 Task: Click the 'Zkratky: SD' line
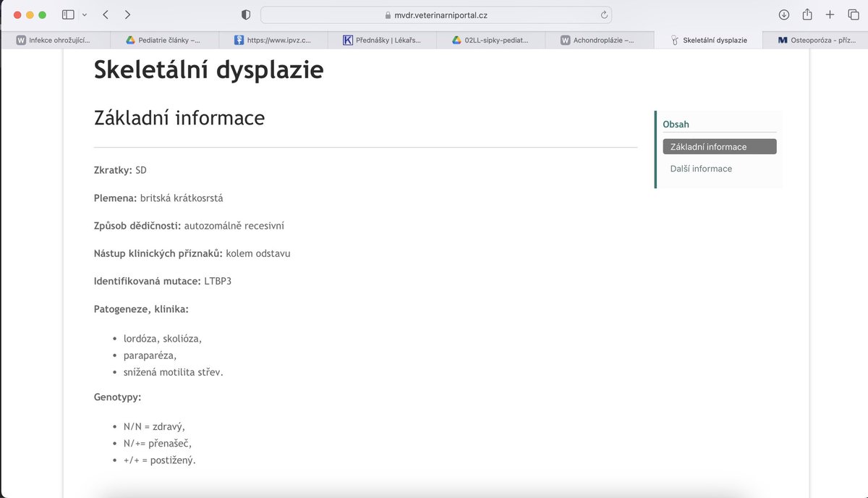120,170
